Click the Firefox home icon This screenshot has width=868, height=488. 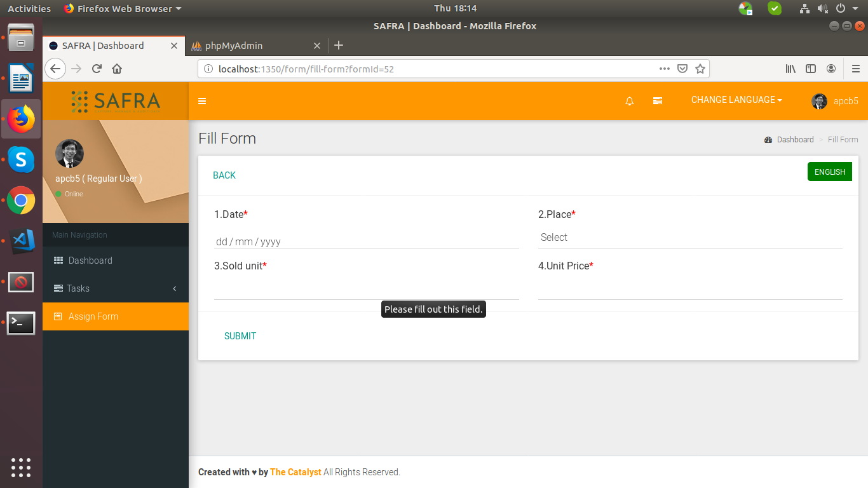click(117, 69)
